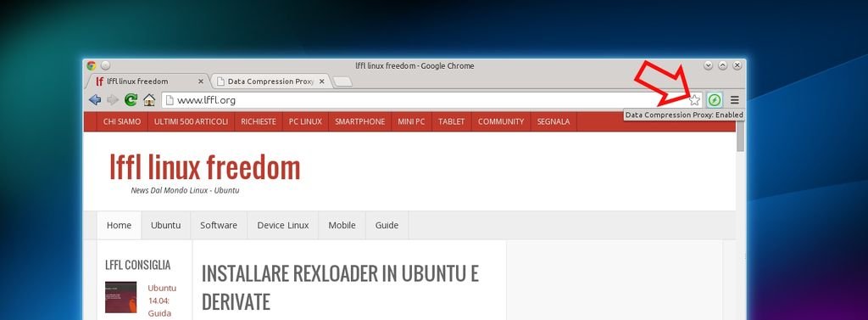This screenshot has width=868, height=320.
Task: Close the lffl linux freedom tab
Action: 200,81
